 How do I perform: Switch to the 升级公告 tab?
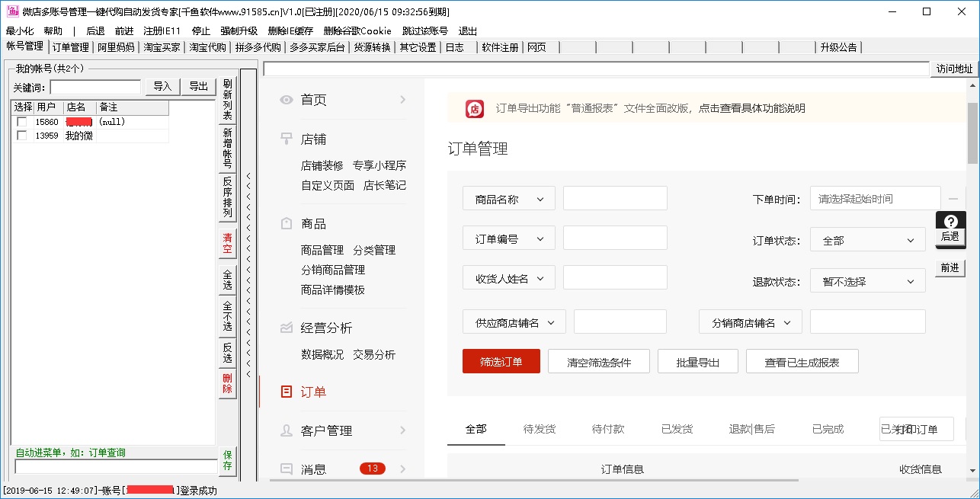point(839,47)
